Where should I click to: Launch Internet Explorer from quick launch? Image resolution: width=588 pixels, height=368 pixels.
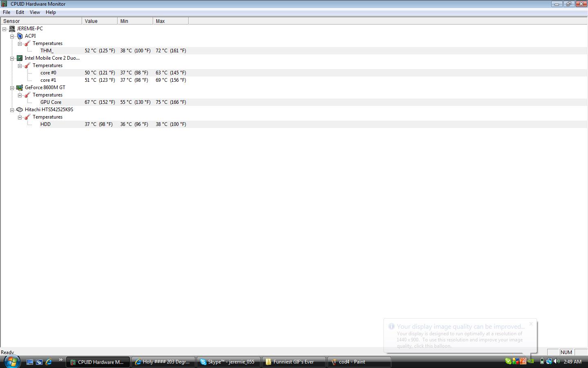pyautogui.click(x=49, y=362)
